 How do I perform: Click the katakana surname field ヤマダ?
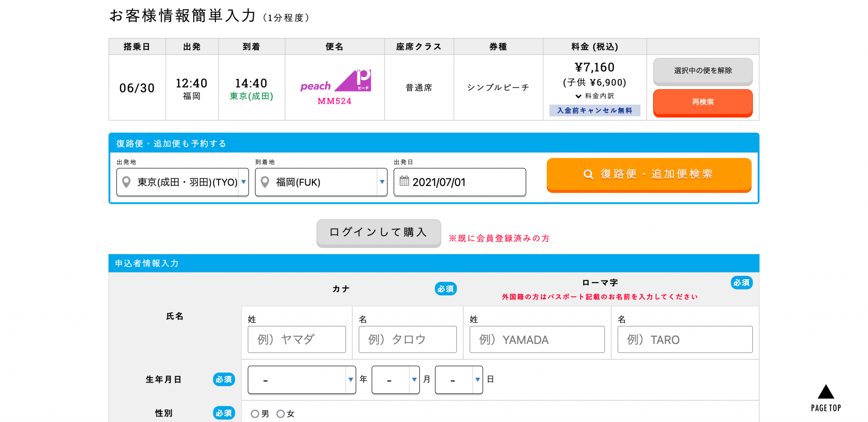297,339
